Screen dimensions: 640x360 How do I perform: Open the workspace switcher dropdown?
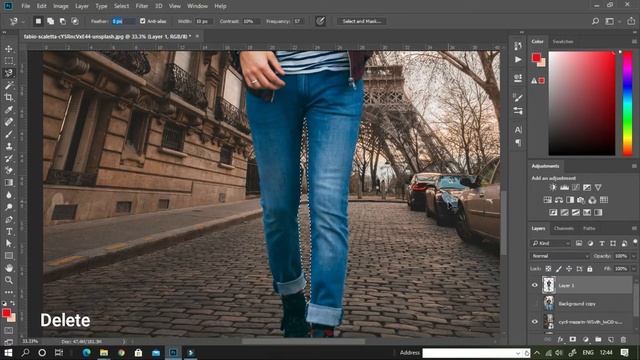coord(611,21)
